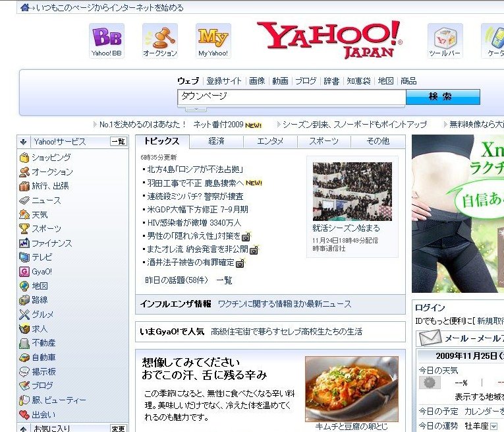Image resolution: width=504 pixels, height=432 pixels.
Task: Open 昨日の話題(58件) link
Action: click(177, 280)
